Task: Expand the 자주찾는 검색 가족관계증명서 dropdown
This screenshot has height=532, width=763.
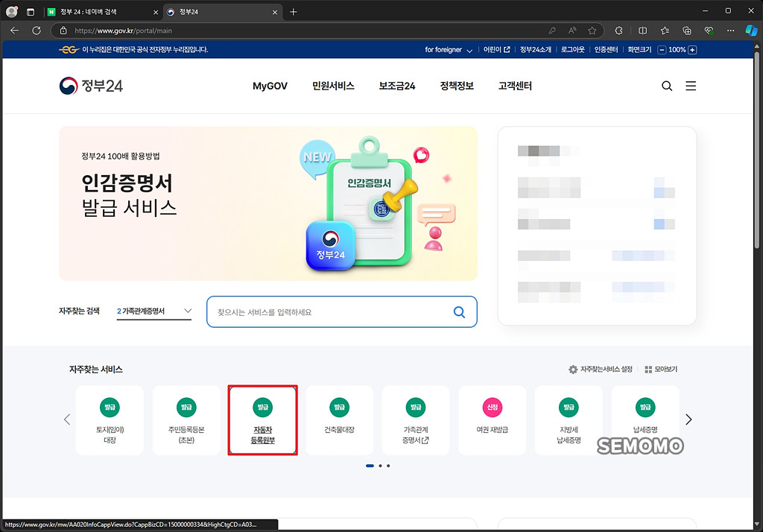Action: click(154, 311)
